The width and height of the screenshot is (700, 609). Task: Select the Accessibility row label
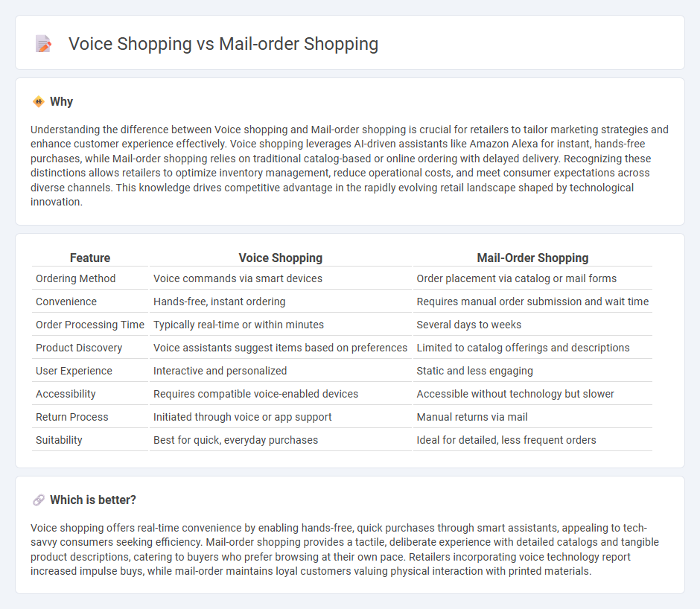[x=66, y=395]
